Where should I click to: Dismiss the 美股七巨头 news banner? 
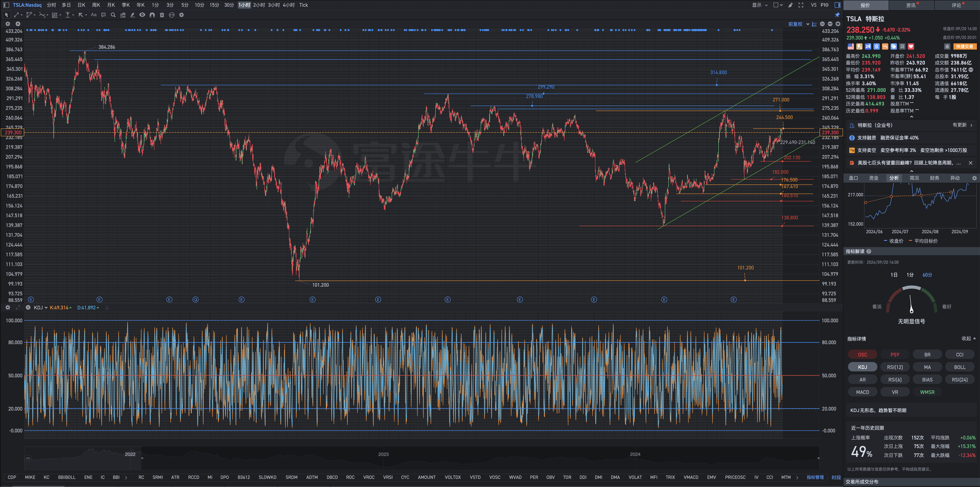point(970,163)
